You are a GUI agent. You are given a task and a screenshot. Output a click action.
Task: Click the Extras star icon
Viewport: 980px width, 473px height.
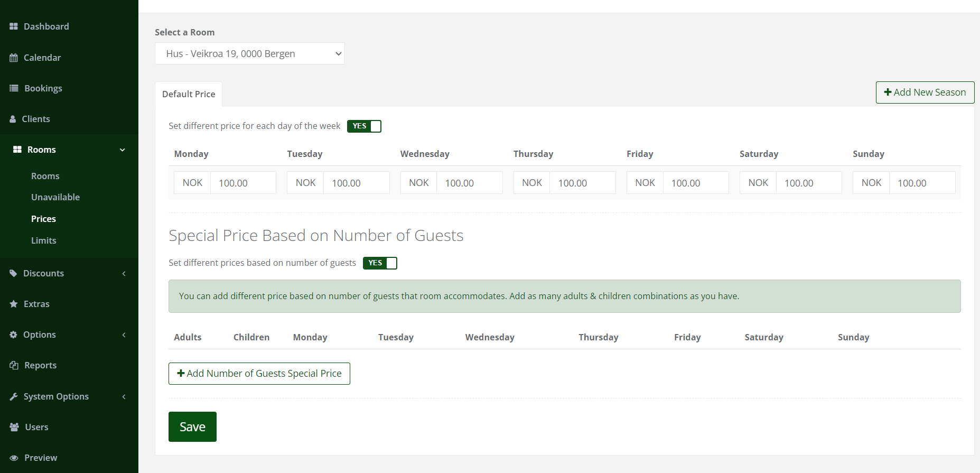[14, 304]
